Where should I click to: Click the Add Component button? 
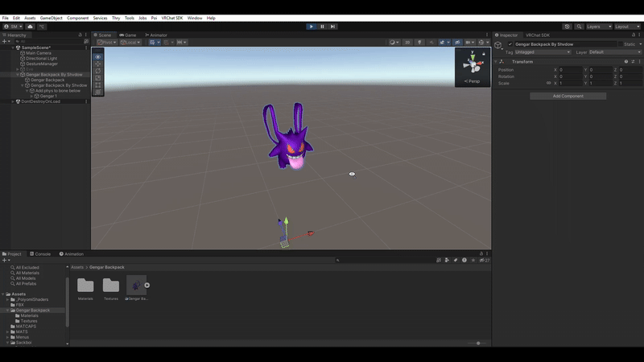point(568,96)
